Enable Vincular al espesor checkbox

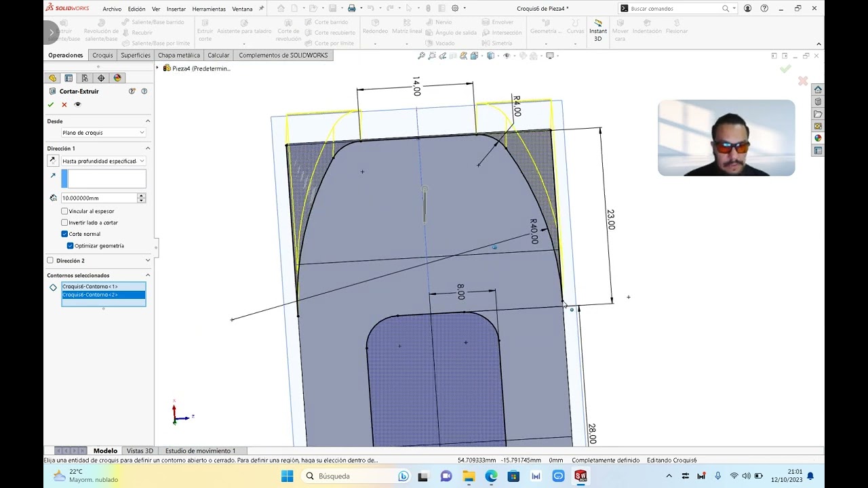point(64,211)
